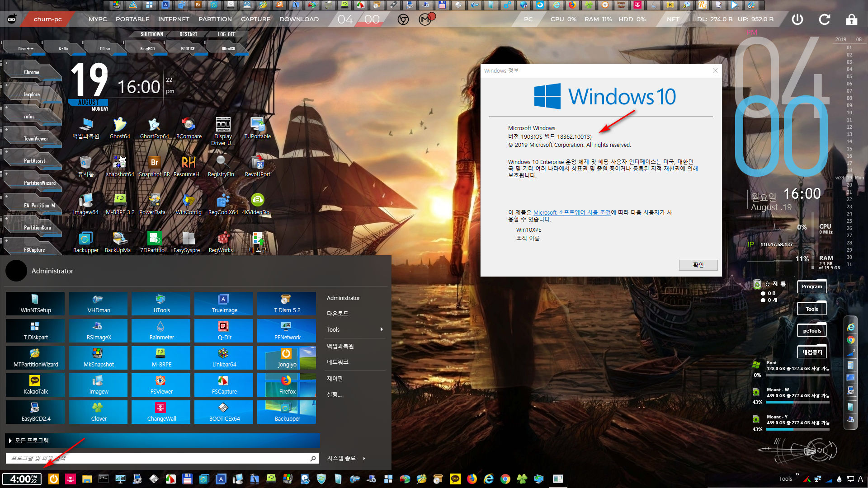The image size is (868, 488).
Task: Click start clock button 4:00 PM
Action: tap(22, 479)
